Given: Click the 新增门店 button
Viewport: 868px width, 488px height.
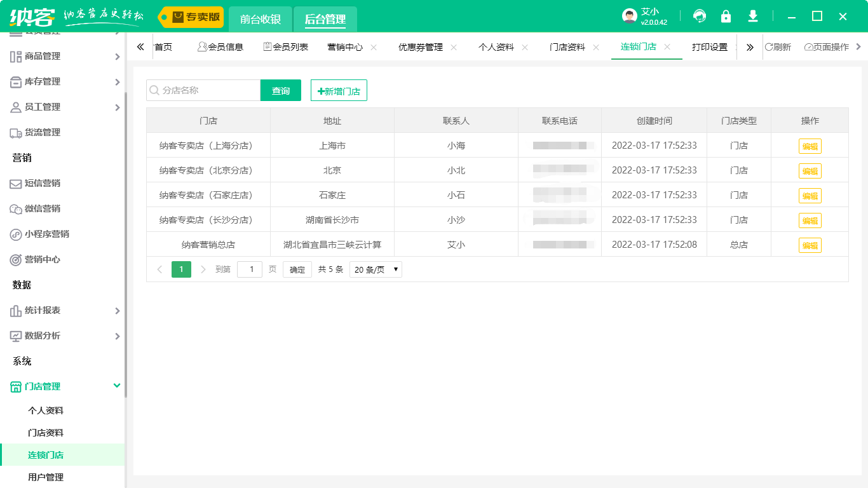Looking at the screenshot, I should [x=338, y=90].
